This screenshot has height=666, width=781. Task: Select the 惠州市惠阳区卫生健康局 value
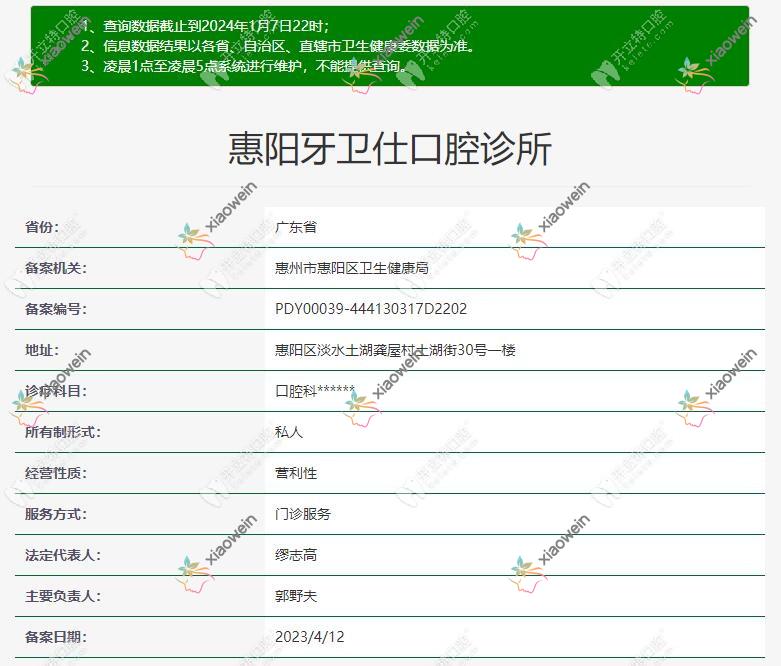[x=351, y=268]
